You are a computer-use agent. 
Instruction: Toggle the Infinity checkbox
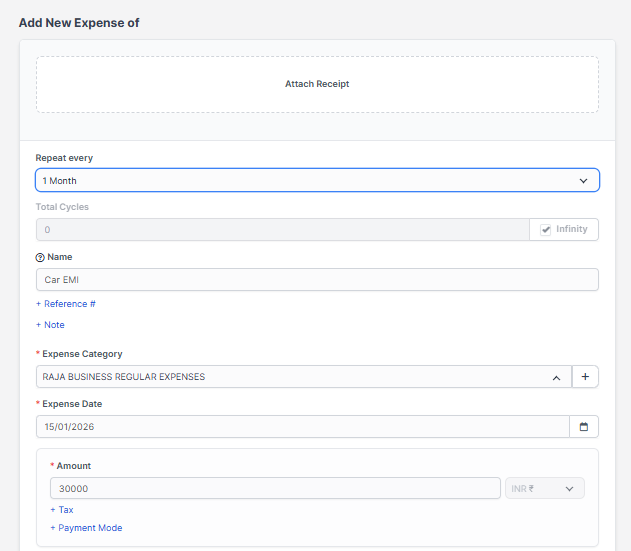[546, 230]
